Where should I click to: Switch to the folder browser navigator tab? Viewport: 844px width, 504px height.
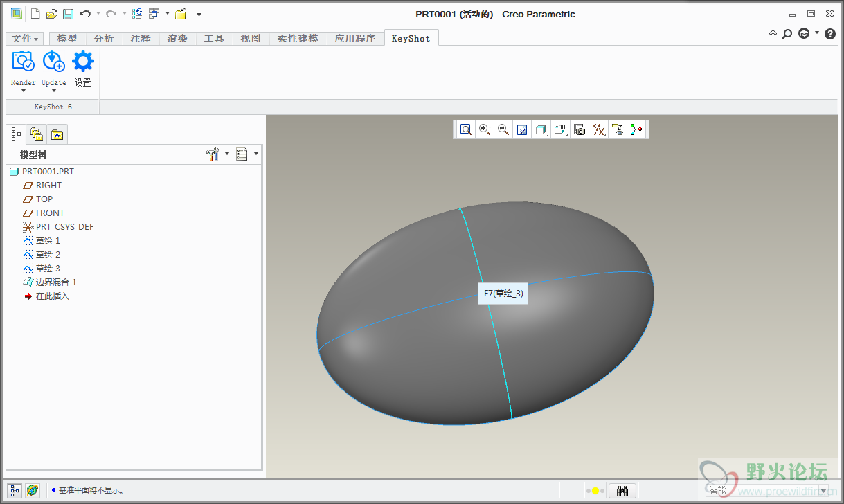(37, 134)
